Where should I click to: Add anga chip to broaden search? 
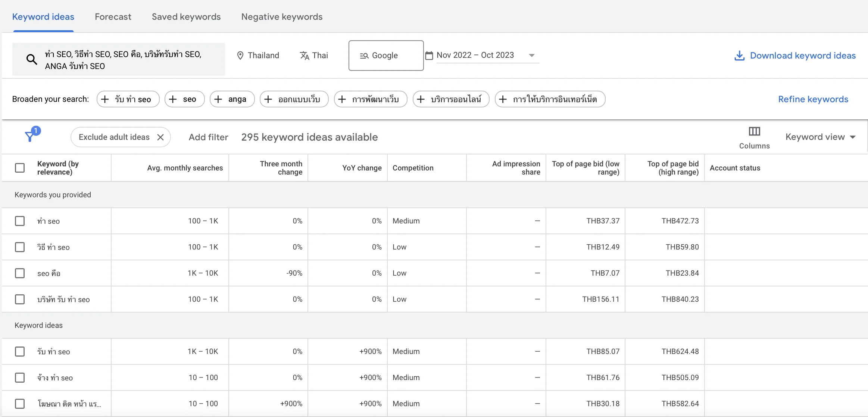pos(232,99)
